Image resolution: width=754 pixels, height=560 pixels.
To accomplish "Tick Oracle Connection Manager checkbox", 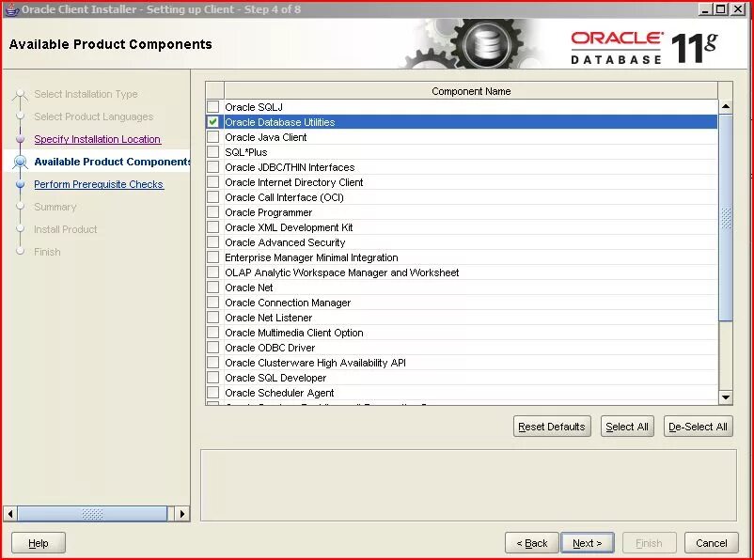I will tap(213, 303).
